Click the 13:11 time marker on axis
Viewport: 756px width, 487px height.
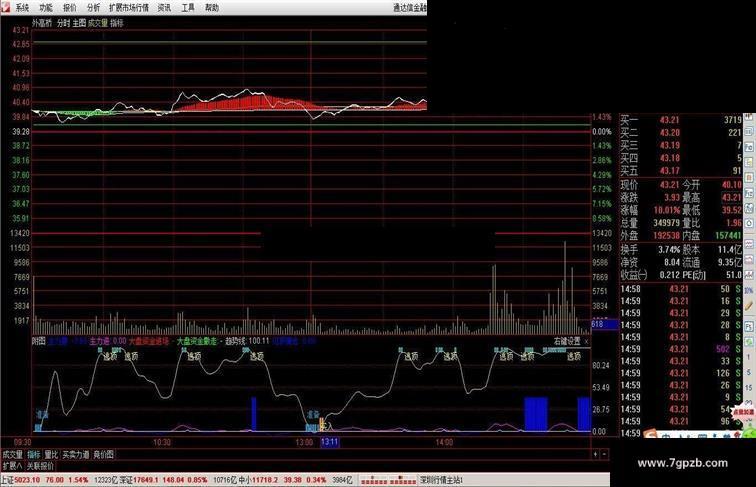tap(330, 442)
